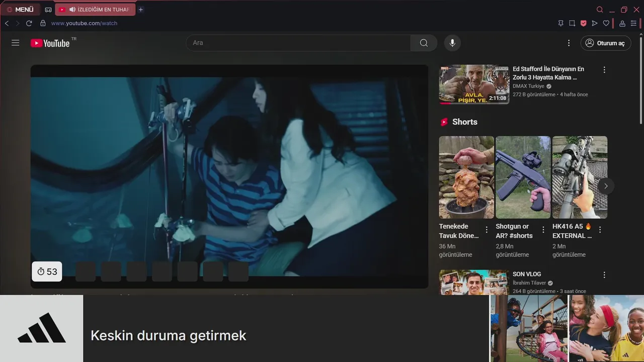
Task: Start voice search with microphone icon
Action: (452, 43)
